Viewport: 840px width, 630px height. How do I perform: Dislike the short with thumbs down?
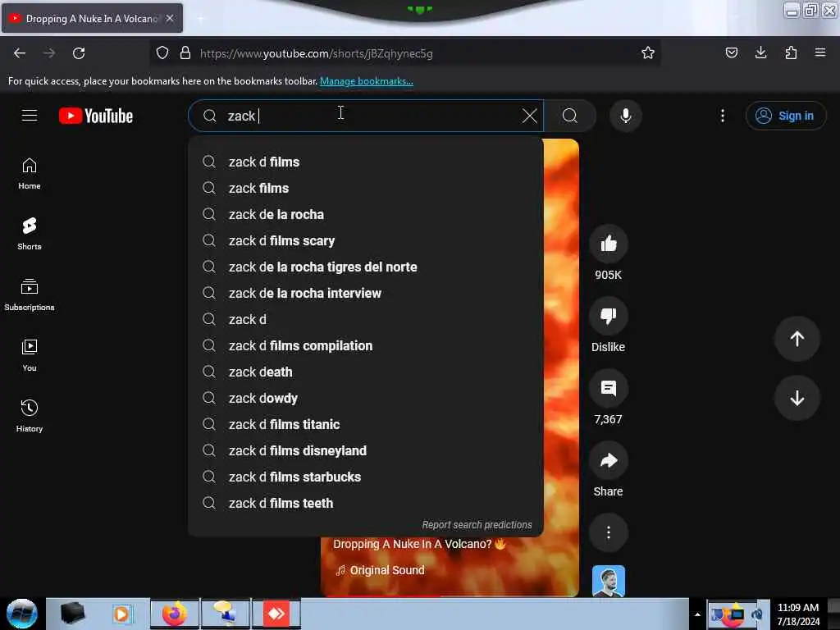point(608,316)
